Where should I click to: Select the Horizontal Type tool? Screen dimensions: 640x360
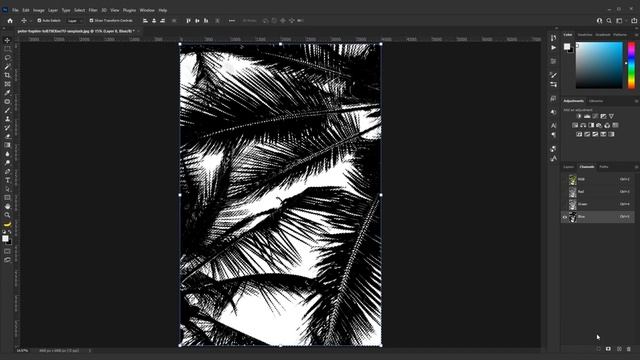(x=7, y=180)
